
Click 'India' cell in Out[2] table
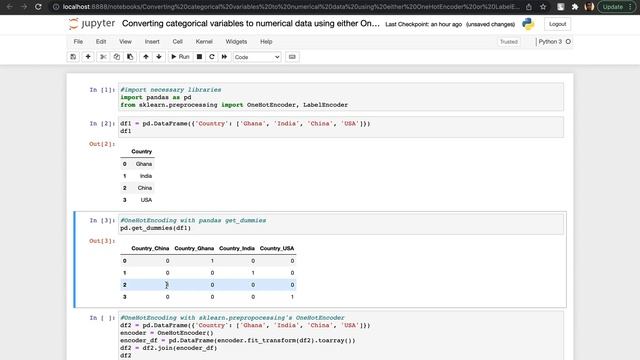(146, 176)
